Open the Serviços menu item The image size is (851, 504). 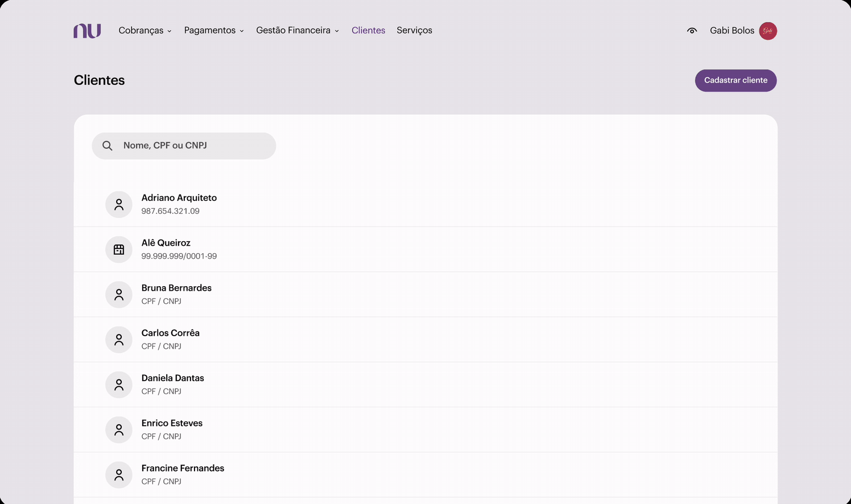414,31
